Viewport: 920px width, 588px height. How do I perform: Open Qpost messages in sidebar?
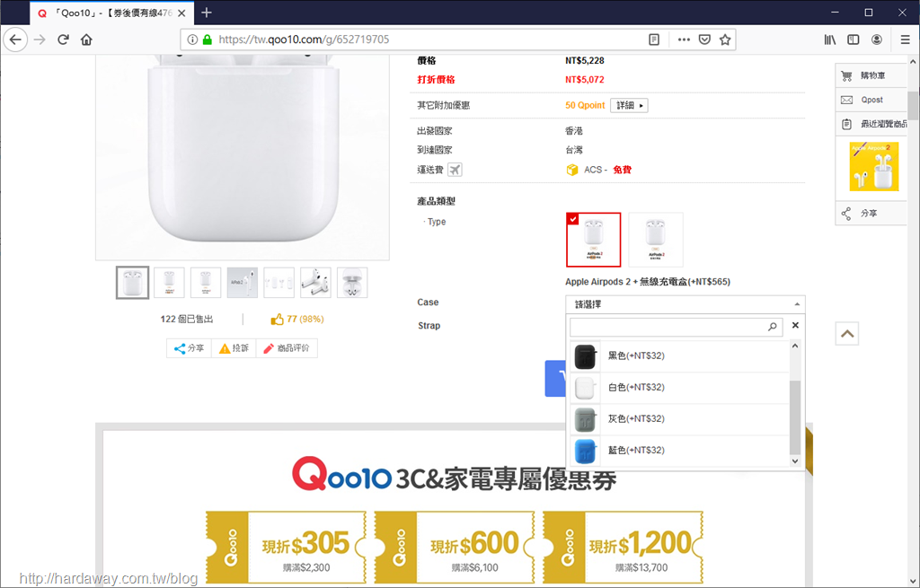coord(871,100)
